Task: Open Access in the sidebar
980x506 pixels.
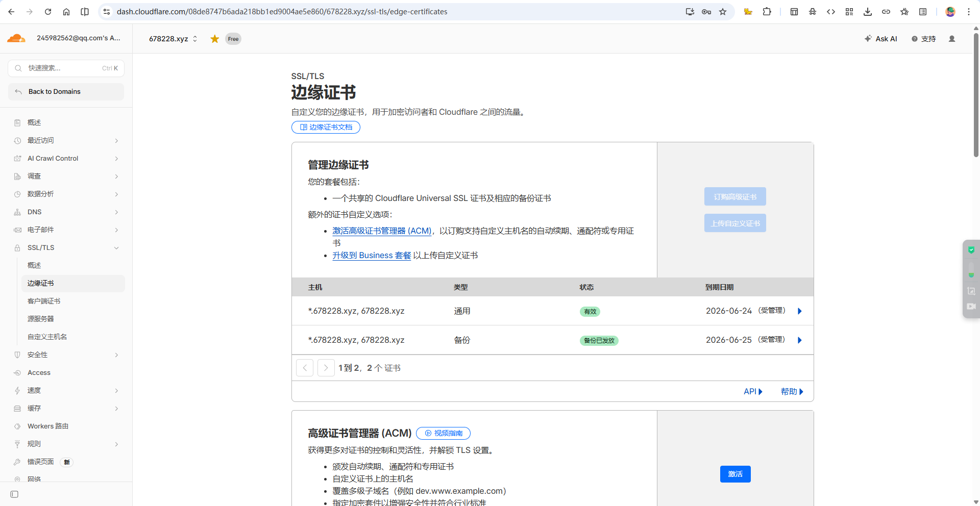Action: (39, 372)
